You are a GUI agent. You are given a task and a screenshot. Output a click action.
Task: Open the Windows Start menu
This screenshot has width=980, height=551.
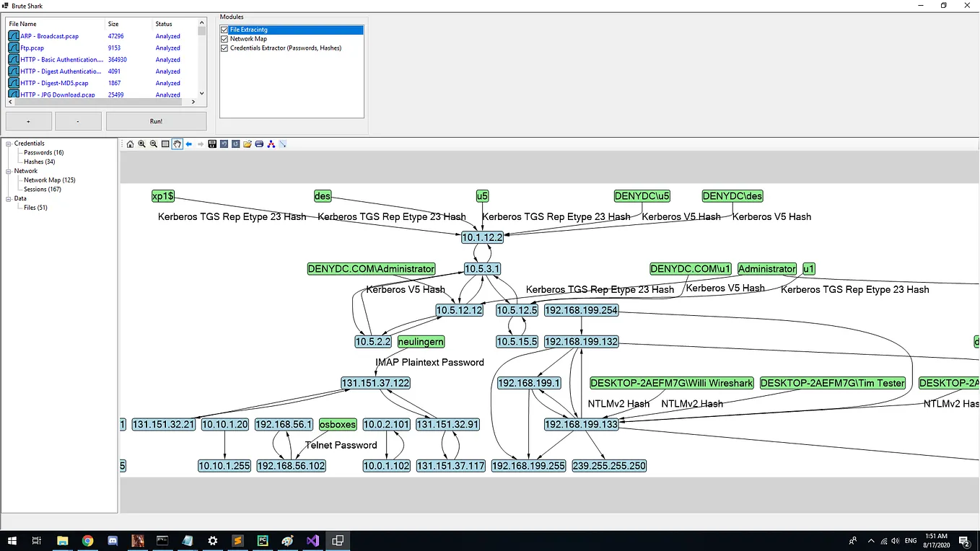(12, 541)
